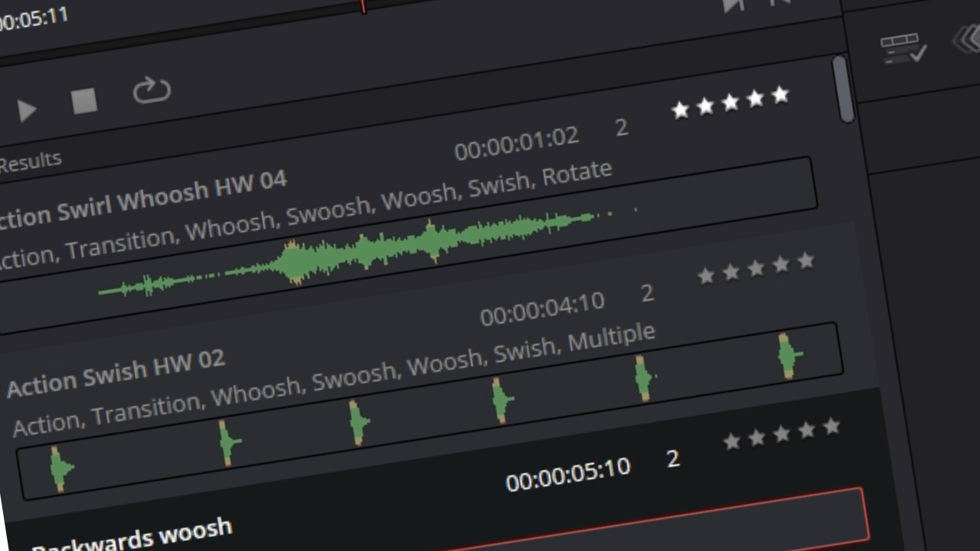Click the 00:00:05:10 duration value
980x551 pixels.
coord(568,474)
